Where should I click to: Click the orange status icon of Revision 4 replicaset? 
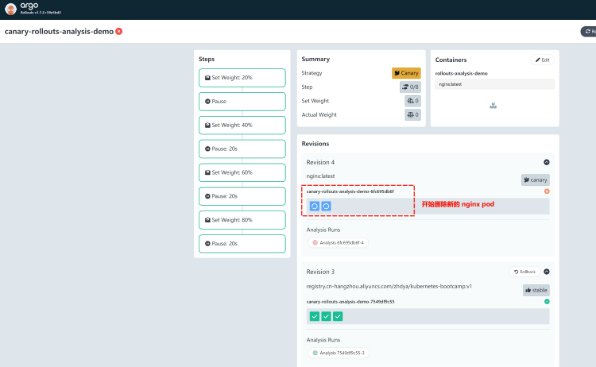click(x=547, y=191)
